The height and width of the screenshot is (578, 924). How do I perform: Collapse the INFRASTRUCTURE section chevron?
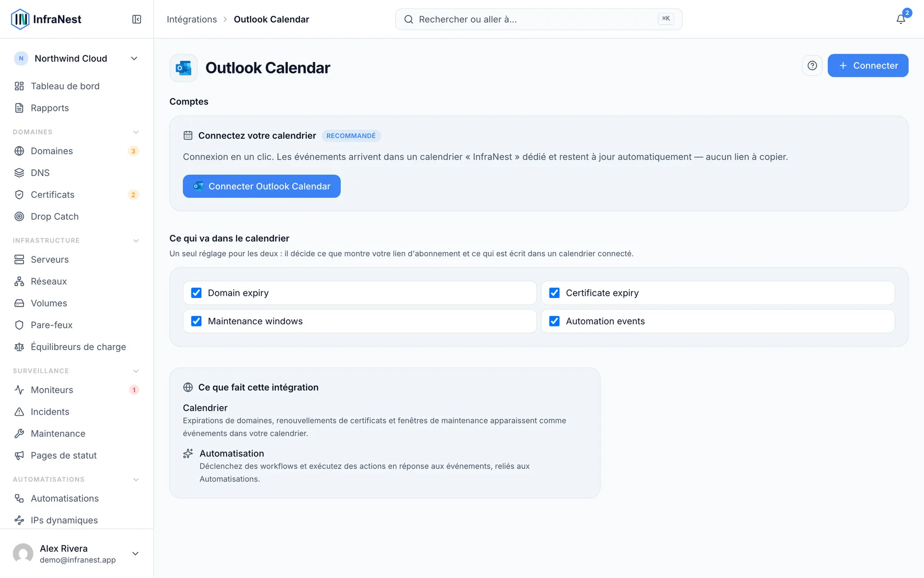coord(136,241)
